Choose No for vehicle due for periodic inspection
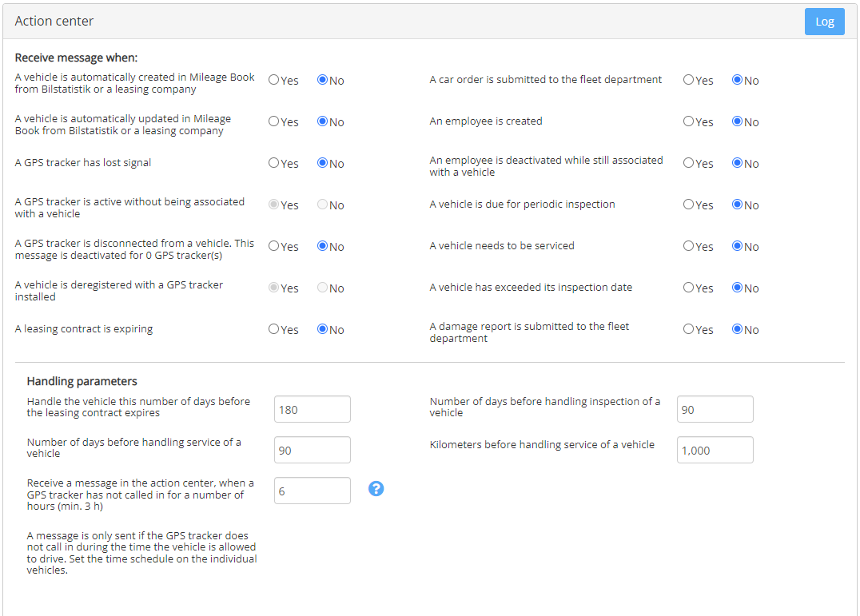The width and height of the screenshot is (860, 616). coord(737,205)
